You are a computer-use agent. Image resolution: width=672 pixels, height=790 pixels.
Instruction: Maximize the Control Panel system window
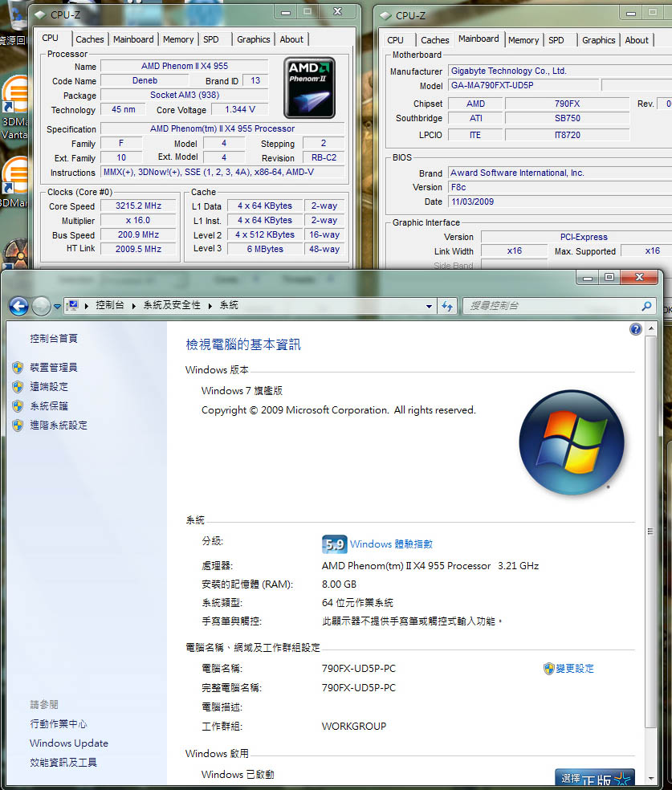click(609, 277)
